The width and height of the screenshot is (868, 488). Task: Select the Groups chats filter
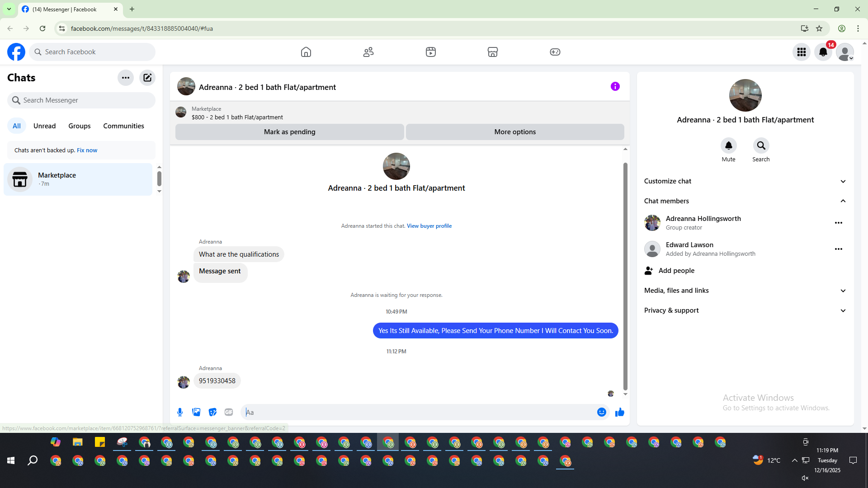coord(80,126)
